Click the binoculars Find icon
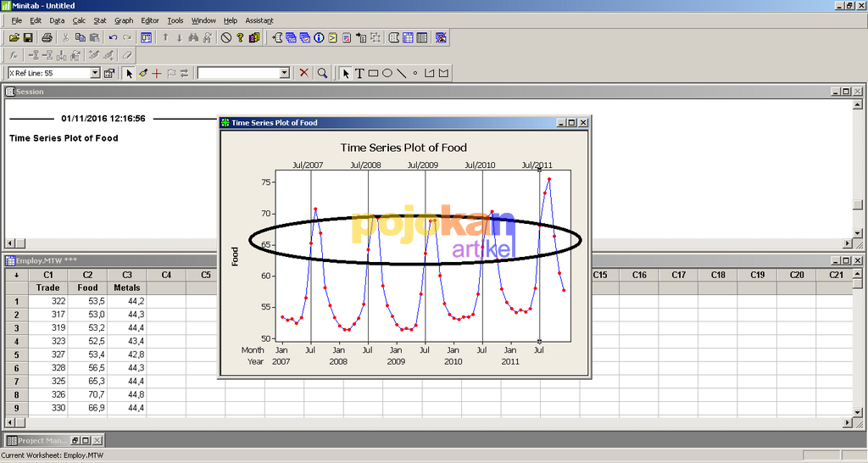The height and width of the screenshot is (463, 868). pyautogui.click(x=193, y=37)
